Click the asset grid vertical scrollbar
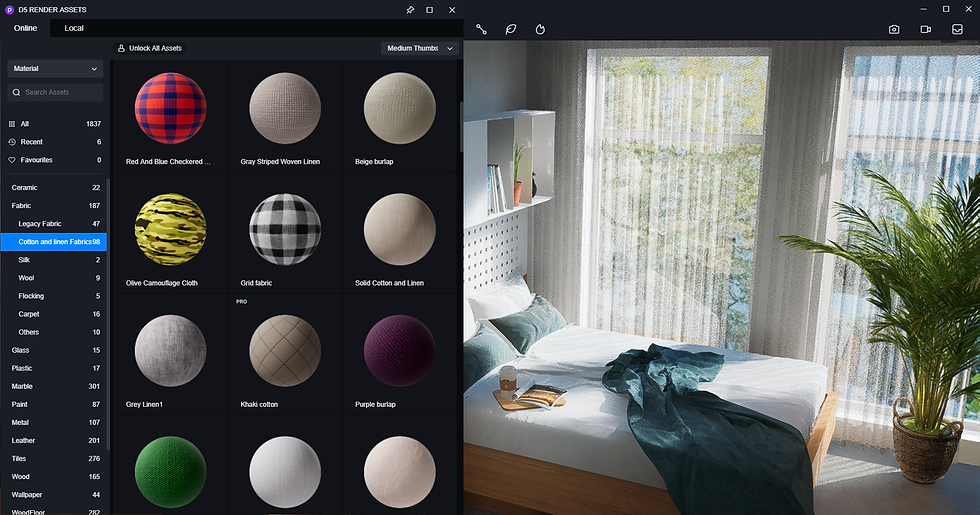This screenshot has width=980, height=515. pos(461,127)
